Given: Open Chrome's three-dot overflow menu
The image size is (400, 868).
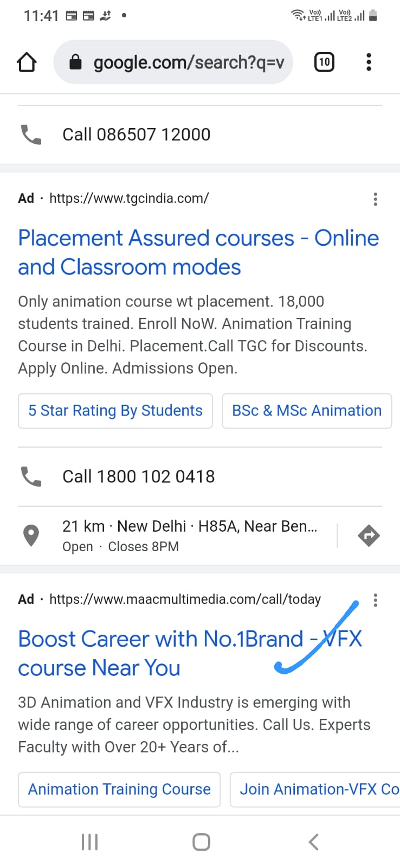Looking at the screenshot, I should click(369, 62).
